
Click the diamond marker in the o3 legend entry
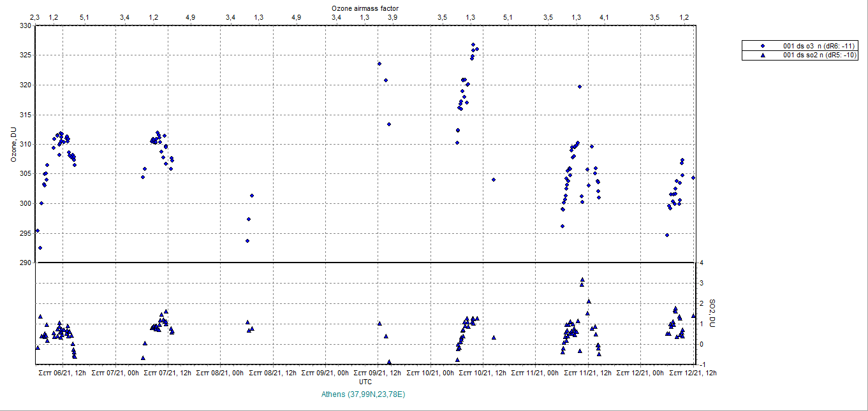point(763,47)
